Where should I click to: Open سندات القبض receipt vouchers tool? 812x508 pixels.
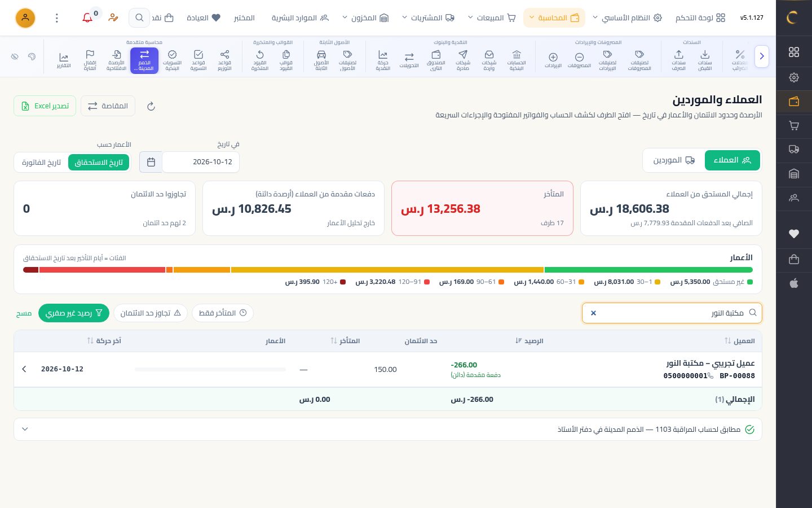[x=705, y=60]
